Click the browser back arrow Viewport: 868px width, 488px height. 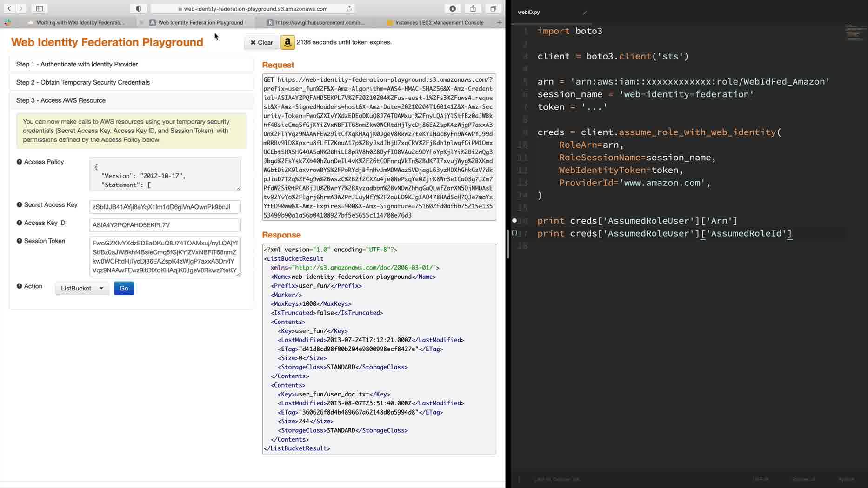(9, 8)
